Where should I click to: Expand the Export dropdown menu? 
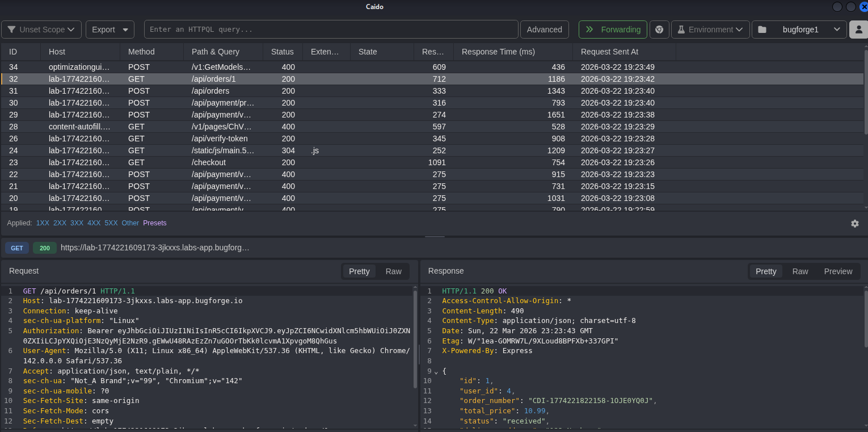109,30
